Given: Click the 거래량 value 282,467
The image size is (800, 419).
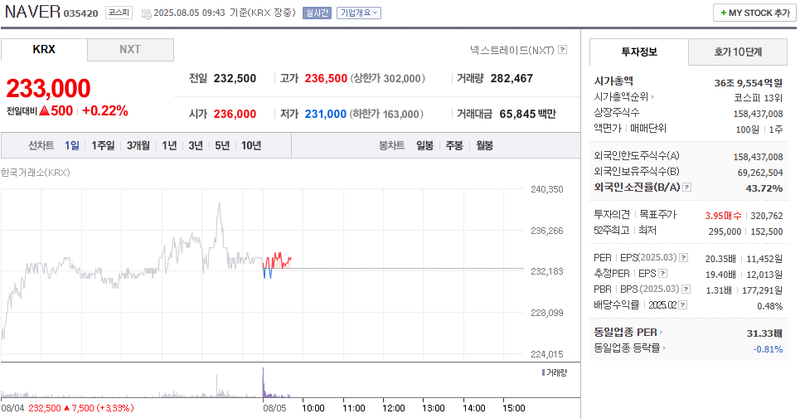Looking at the screenshot, I should point(512,78).
